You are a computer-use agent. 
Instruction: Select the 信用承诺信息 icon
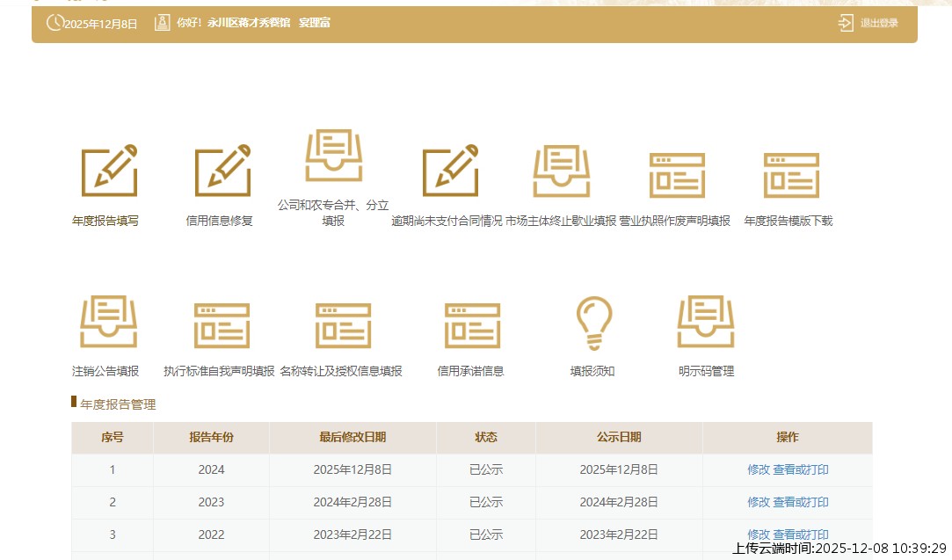pos(472,325)
